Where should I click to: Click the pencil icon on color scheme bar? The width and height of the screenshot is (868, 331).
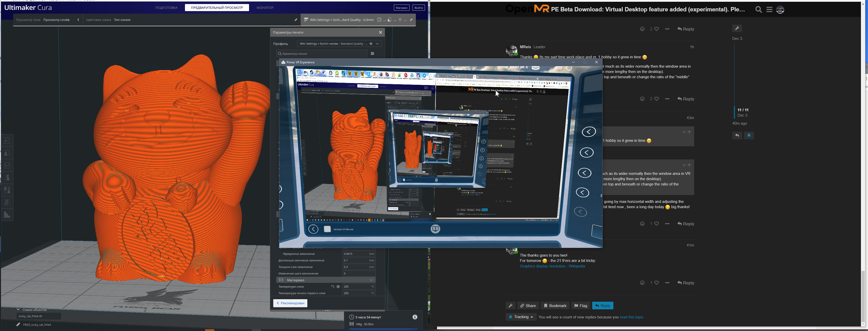click(x=296, y=19)
